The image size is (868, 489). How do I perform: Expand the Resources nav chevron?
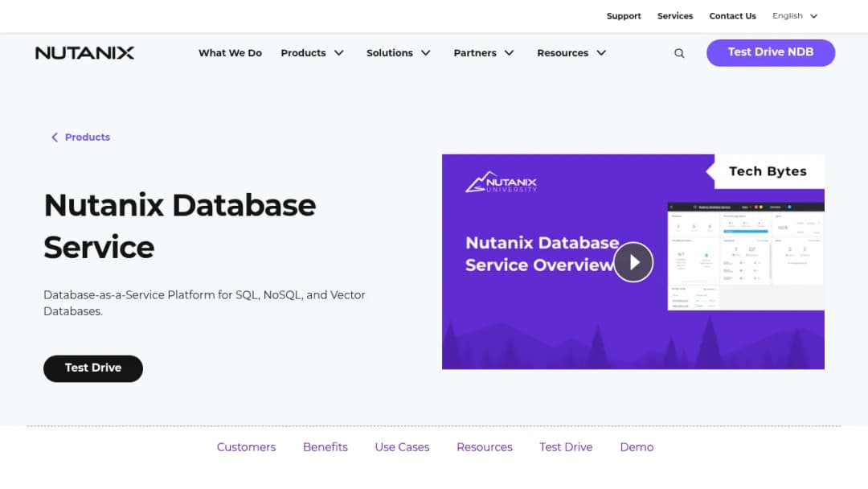601,53
